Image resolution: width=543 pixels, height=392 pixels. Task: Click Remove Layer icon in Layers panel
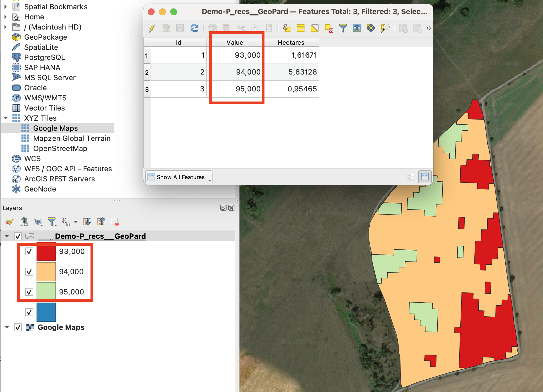pos(115,222)
